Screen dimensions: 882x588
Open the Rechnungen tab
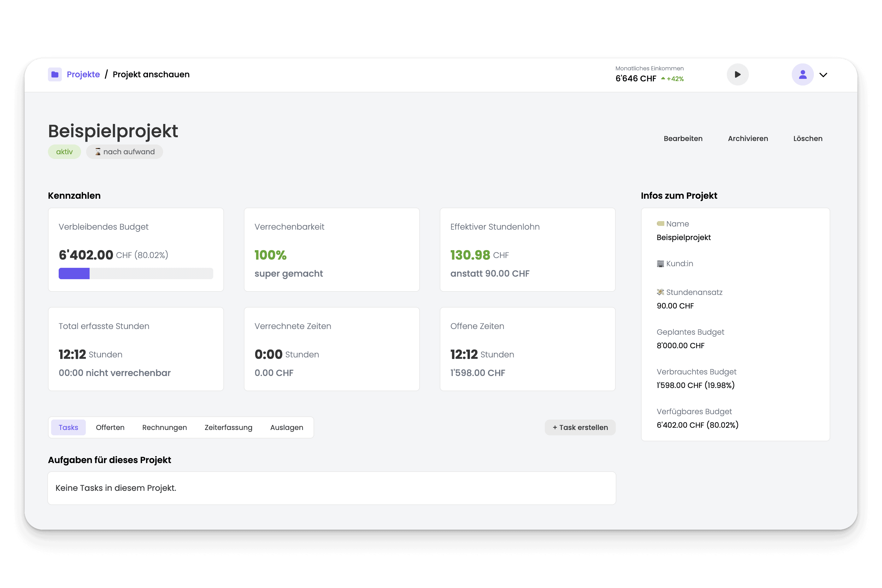click(x=164, y=427)
